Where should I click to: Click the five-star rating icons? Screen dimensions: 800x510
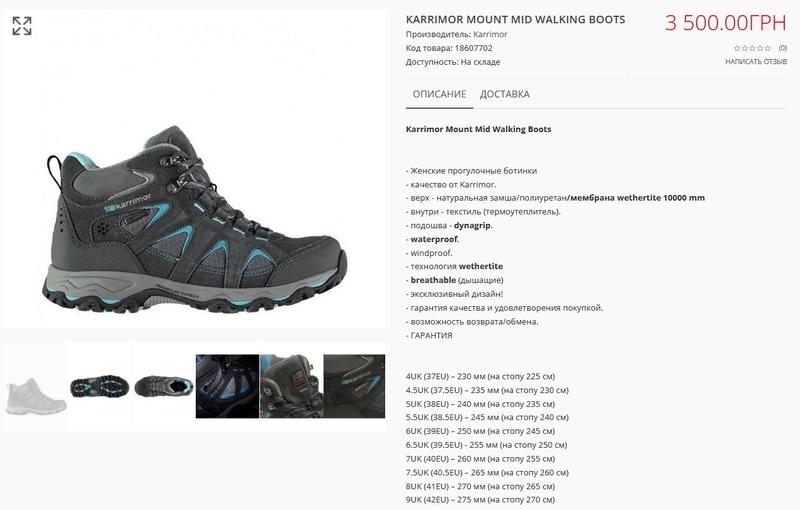tap(753, 48)
